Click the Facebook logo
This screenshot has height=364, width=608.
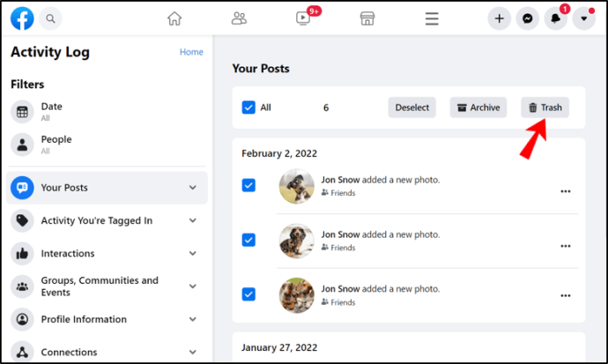click(x=22, y=19)
